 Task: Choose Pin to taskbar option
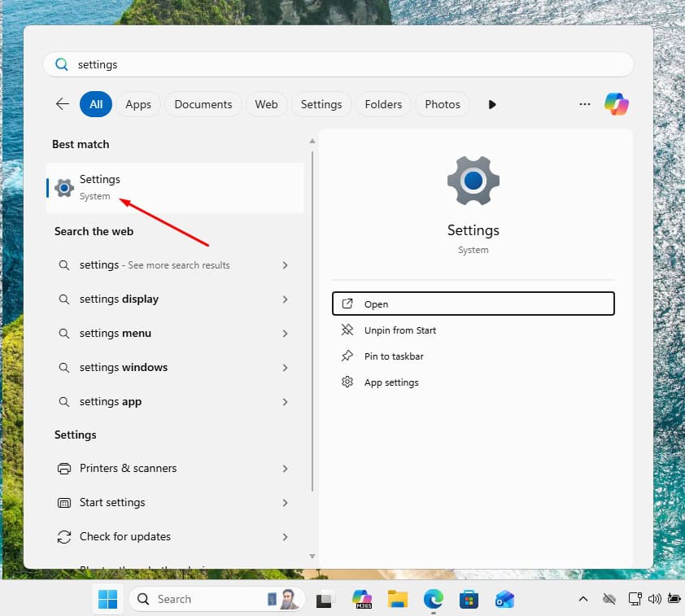pos(394,356)
